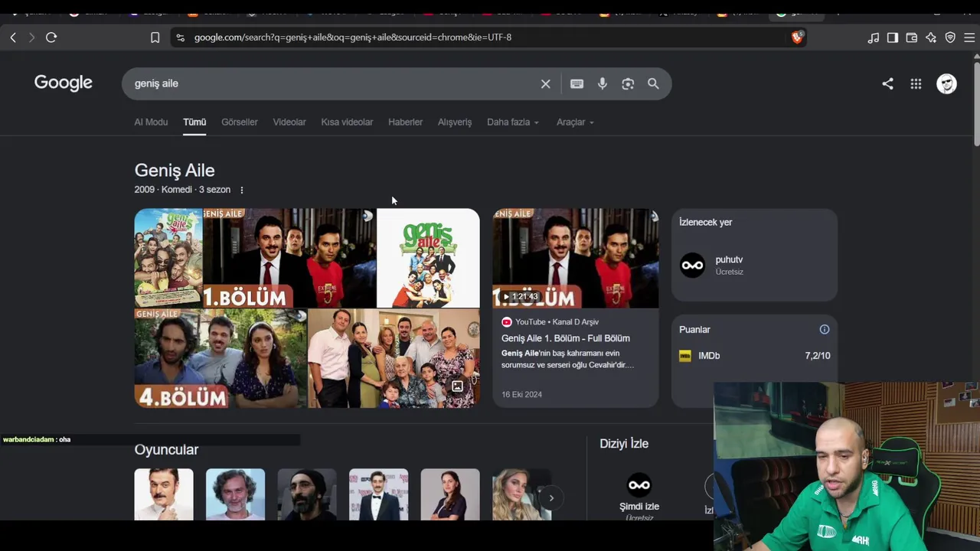
Task: Open the Google apps grid
Action: (916, 84)
